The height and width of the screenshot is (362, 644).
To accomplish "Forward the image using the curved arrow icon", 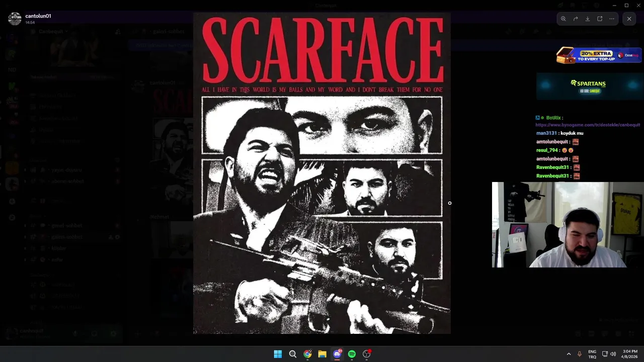I will point(576,19).
